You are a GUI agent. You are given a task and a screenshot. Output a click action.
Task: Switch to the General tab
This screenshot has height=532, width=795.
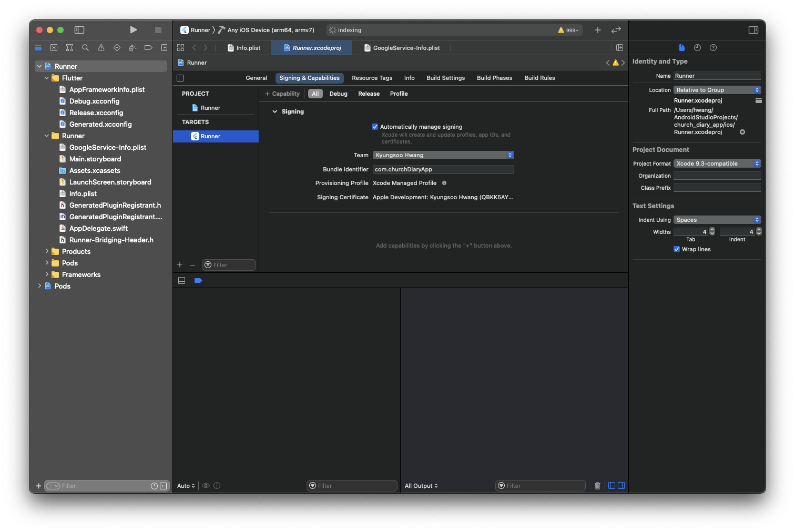[x=257, y=78]
